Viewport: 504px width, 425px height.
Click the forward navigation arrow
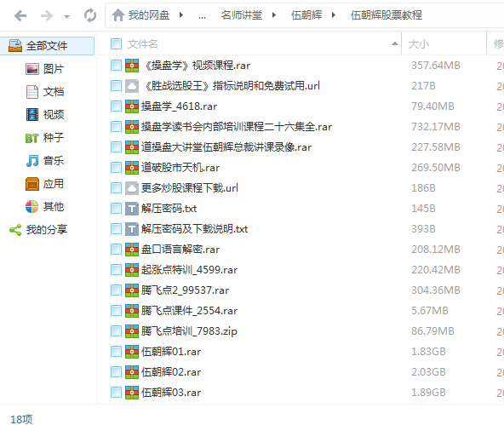click(46, 15)
